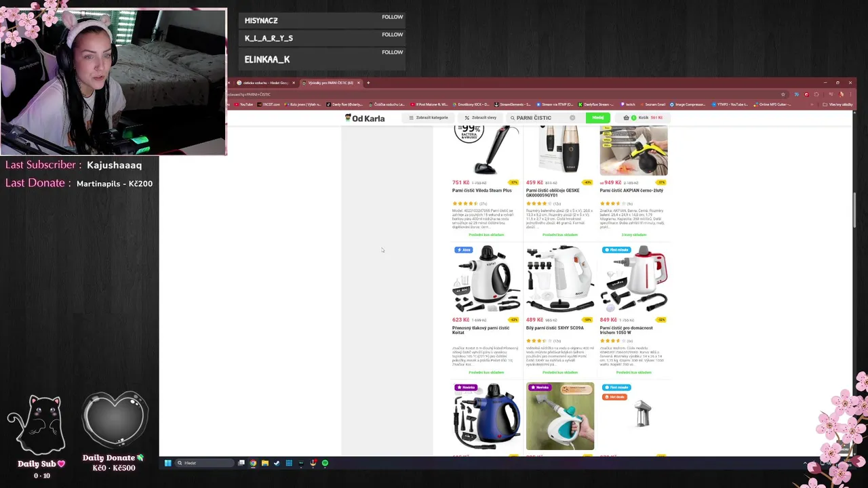Open Chrome from the taskbar

click(x=253, y=463)
